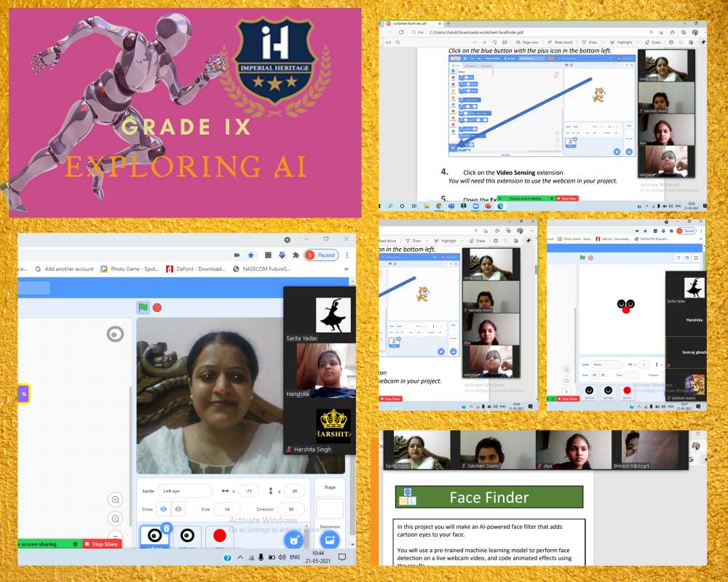Show the sprite using the eye icon
This screenshot has width=728, height=582.
click(164, 509)
